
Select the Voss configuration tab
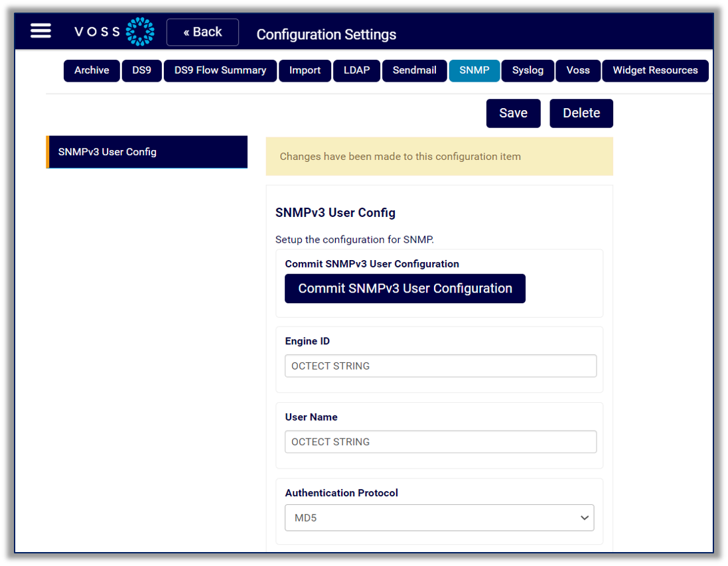tap(577, 70)
